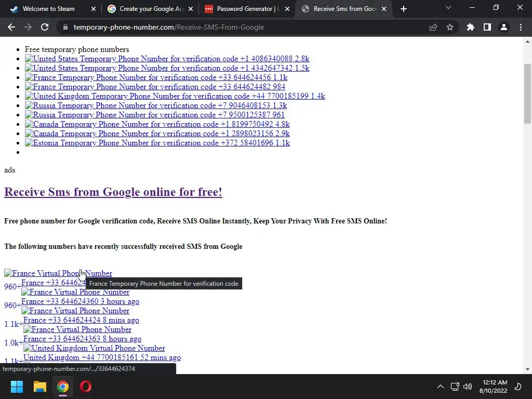Click the Receive Sms from Google heading link

(x=113, y=192)
